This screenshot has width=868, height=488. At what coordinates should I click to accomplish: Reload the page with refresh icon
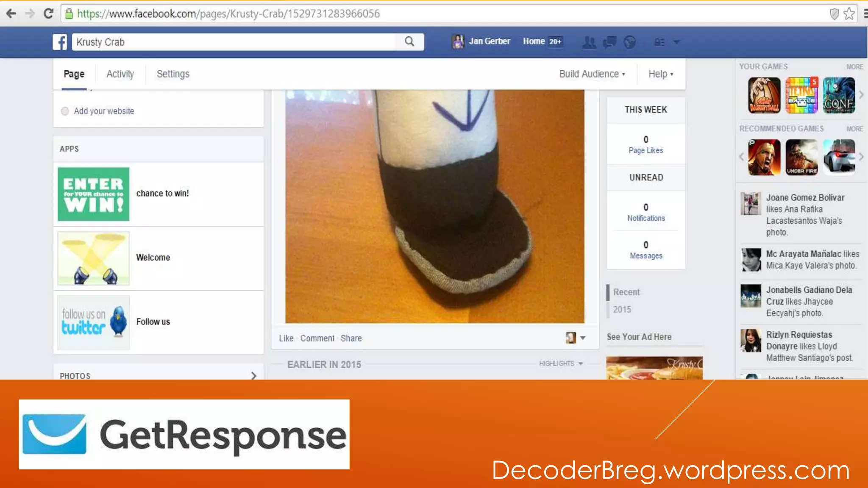click(x=48, y=14)
